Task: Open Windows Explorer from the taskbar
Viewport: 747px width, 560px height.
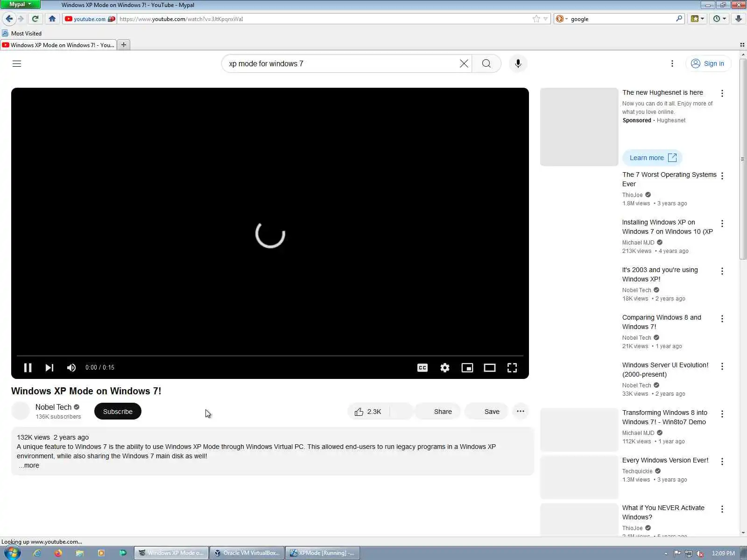Action: [79, 553]
